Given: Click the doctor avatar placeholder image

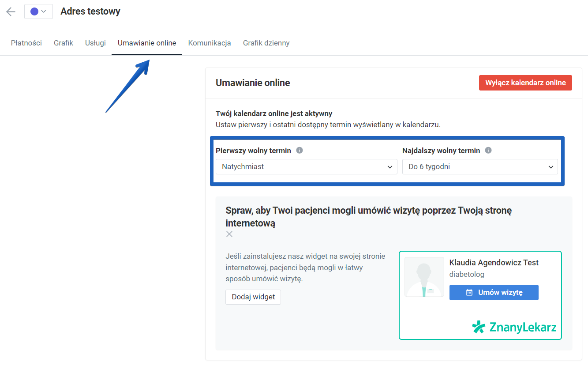Looking at the screenshot, I should [424, 276].
